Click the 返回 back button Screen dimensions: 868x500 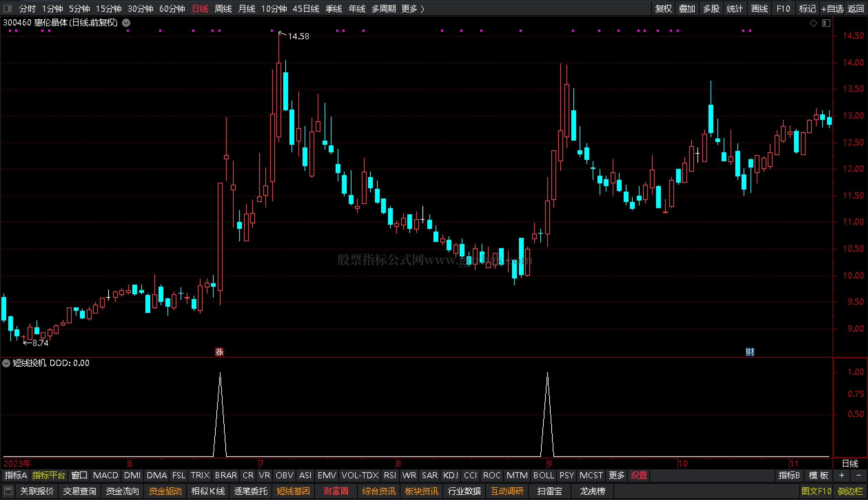856,9
